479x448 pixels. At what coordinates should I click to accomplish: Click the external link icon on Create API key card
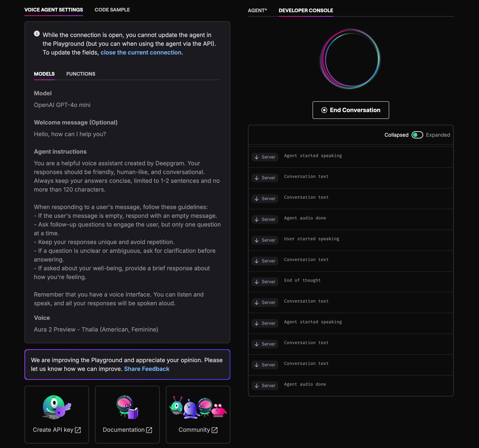click(78, 430)
